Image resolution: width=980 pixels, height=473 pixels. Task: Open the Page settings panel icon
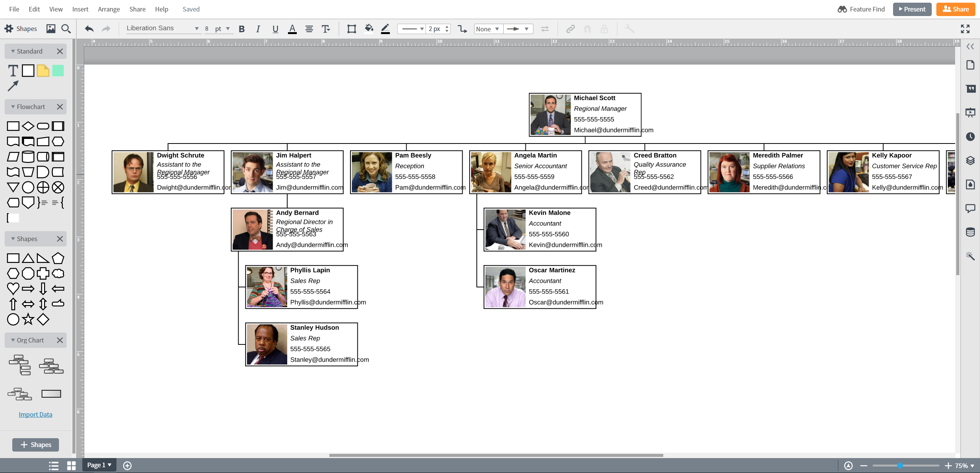pyautogui.click(x=970, y=65)
